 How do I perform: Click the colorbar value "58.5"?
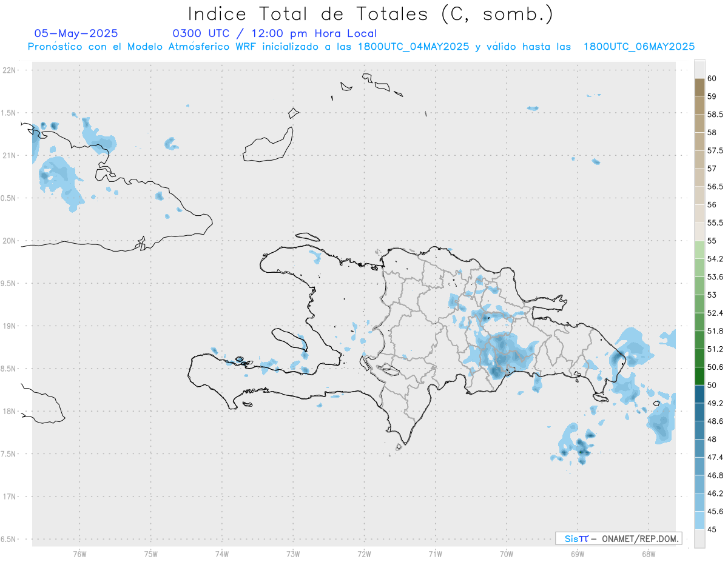point(715,115)
